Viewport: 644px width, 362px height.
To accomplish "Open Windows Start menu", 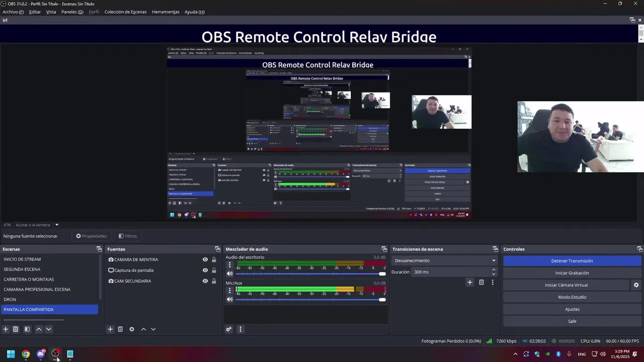I will pos(11,354).
